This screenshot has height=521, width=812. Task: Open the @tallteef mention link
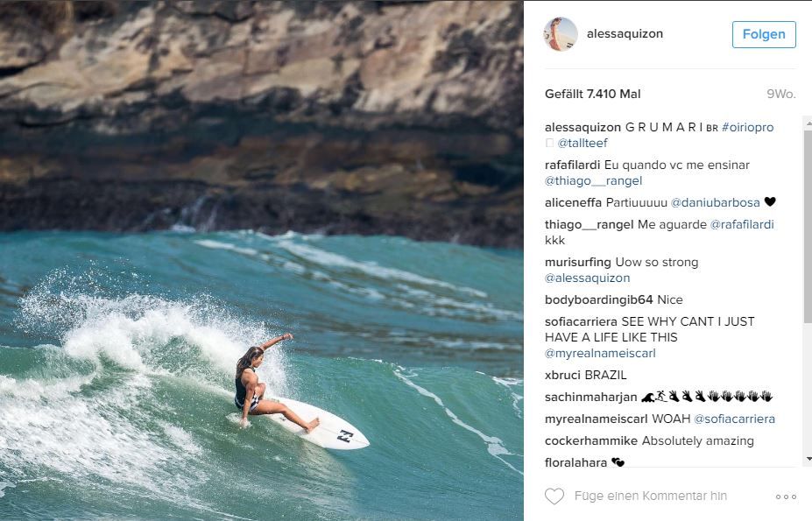coord(583,143)
